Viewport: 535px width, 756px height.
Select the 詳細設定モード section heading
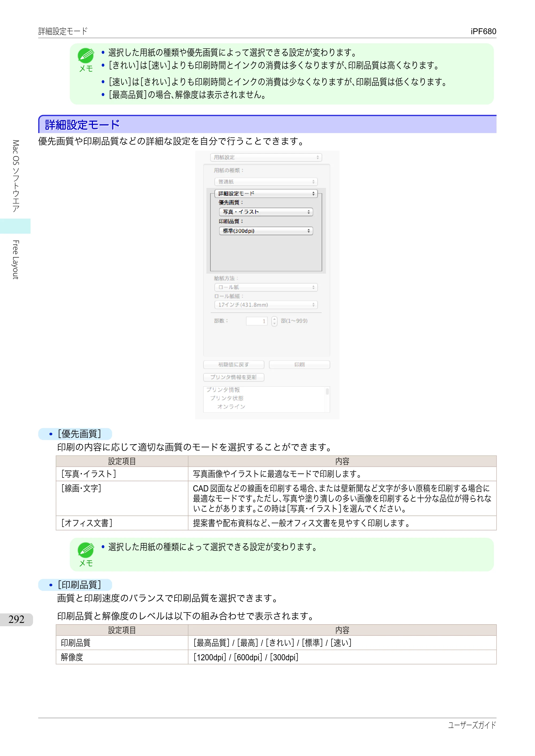(82, 125)
